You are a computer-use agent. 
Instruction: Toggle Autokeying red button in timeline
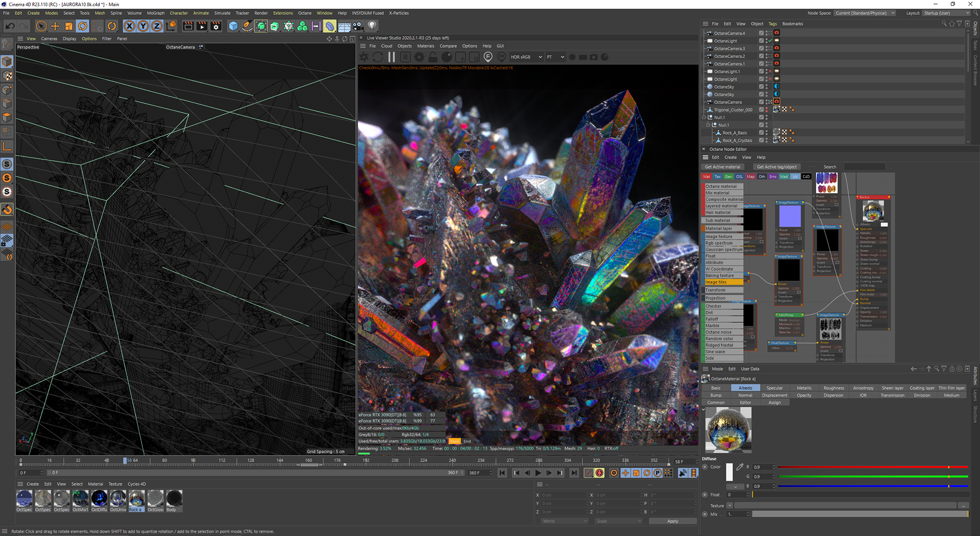click(x=599, y=473)
